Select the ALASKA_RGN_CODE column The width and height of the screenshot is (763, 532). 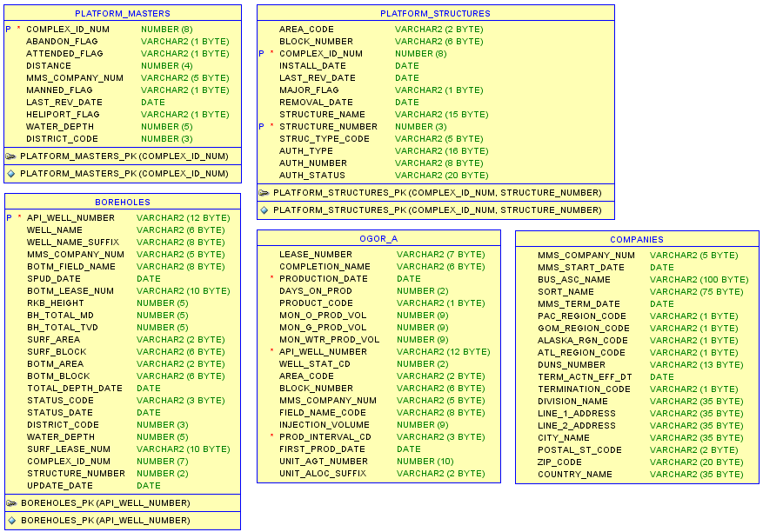point(583,341)
